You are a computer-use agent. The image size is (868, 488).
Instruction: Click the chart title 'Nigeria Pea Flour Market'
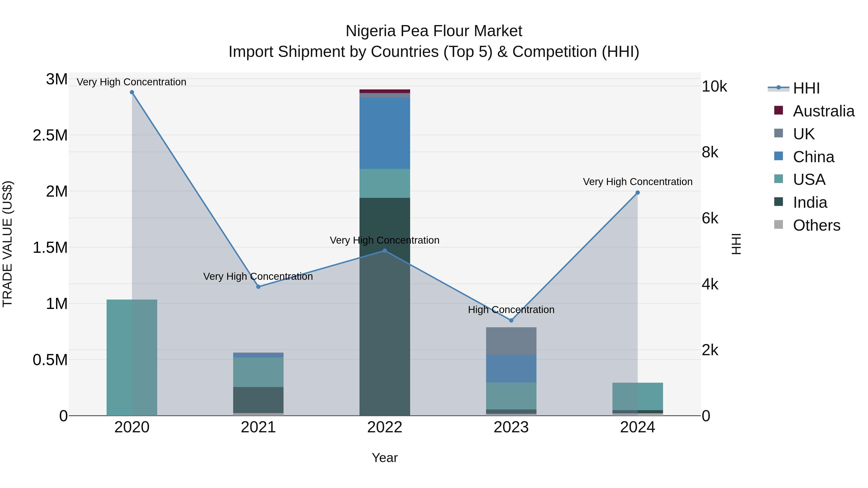(434, 31)
